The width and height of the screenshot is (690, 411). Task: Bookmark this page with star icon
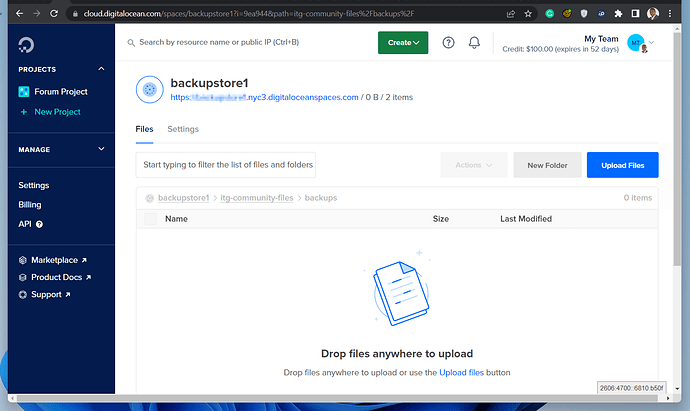tap(528, 14)
